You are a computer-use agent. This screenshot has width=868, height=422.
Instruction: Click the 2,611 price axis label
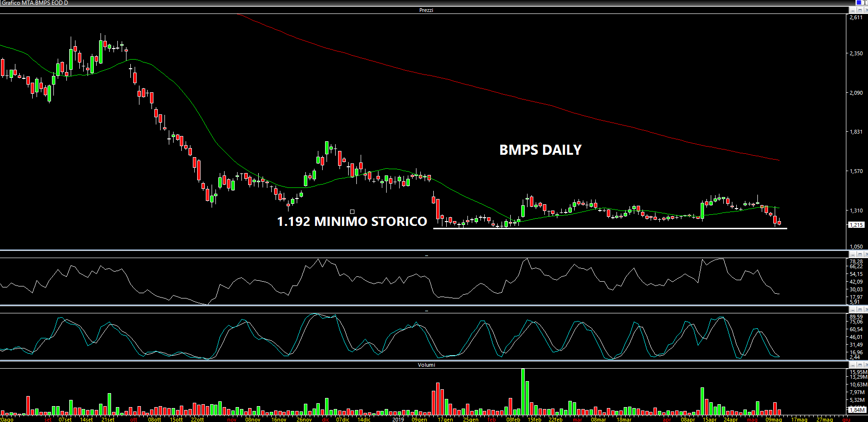pos(856,17)
